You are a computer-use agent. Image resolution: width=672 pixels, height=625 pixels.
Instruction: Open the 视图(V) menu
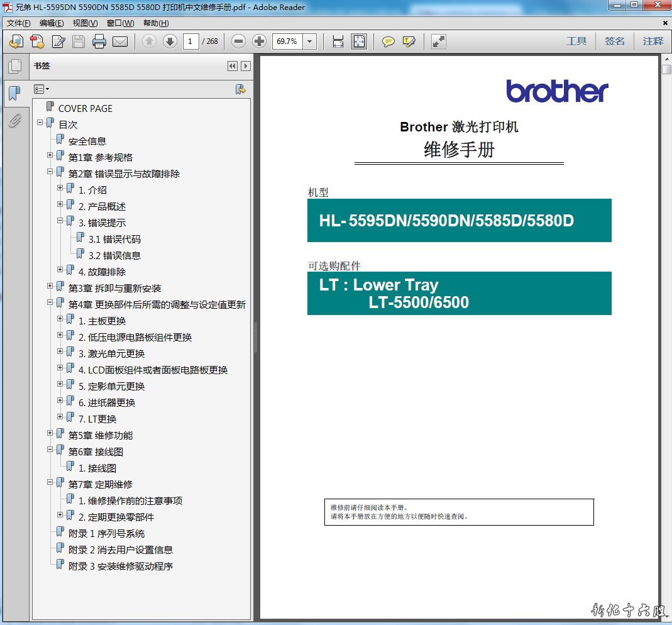[85, 23]
